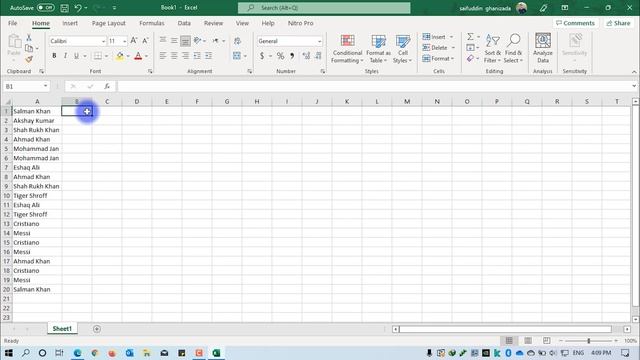Viewport: 640px width, 360px height.
Task: Click the Search box in title bar
Action: [324, 8]
